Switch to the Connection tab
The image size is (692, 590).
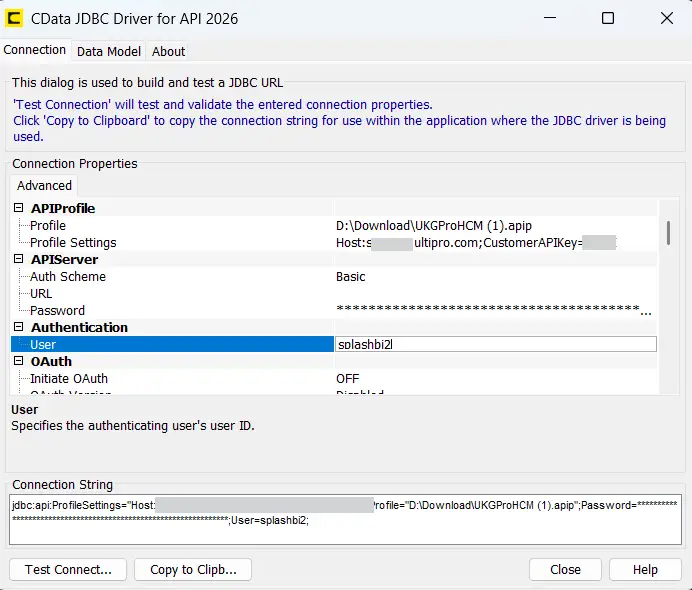click(34, 50)
